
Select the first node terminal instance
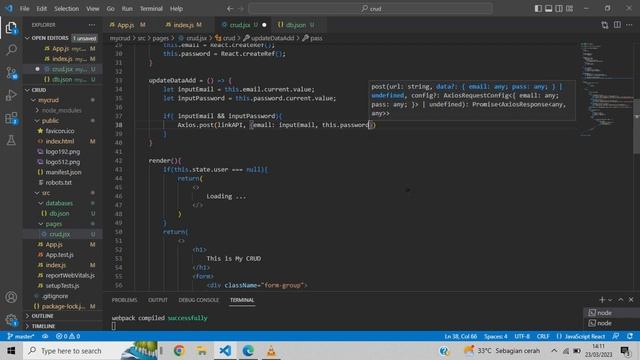[x=611, y=313]
